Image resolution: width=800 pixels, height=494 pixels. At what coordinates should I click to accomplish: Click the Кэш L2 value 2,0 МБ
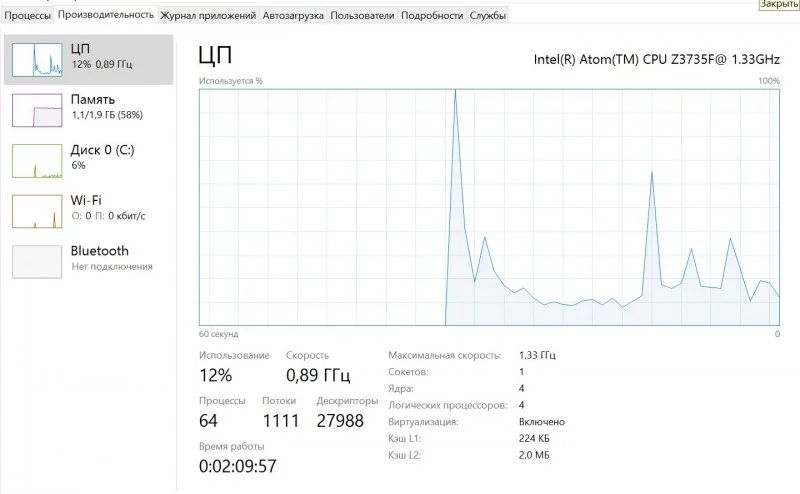tap(534, 455)
